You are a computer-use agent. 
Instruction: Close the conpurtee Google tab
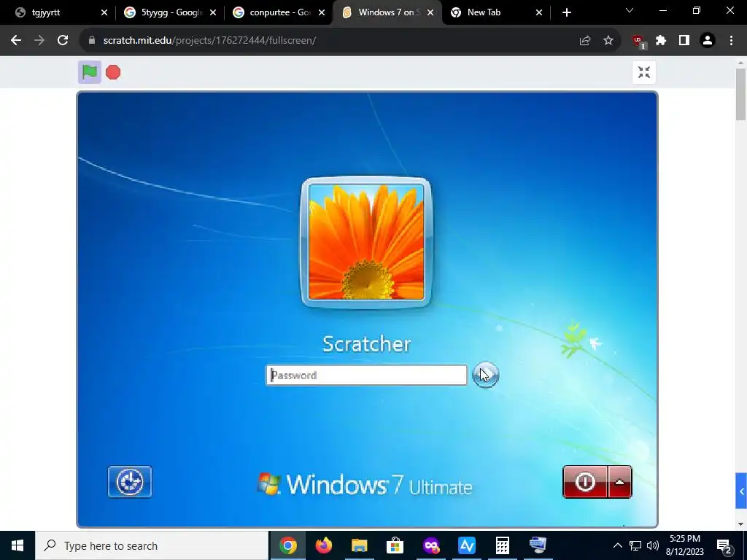[322, 12]
